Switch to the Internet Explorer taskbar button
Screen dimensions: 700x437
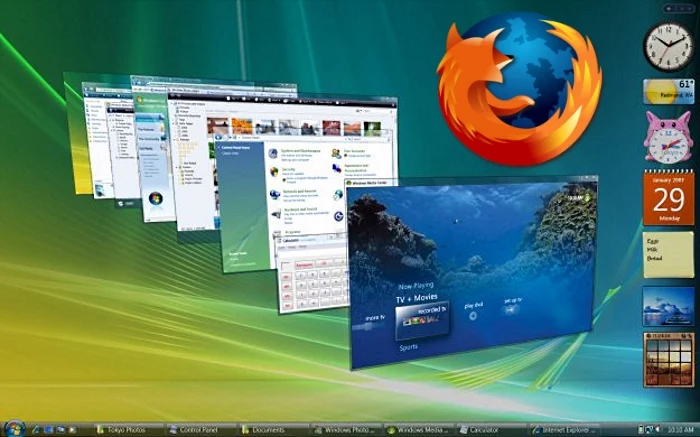point(564,430)
